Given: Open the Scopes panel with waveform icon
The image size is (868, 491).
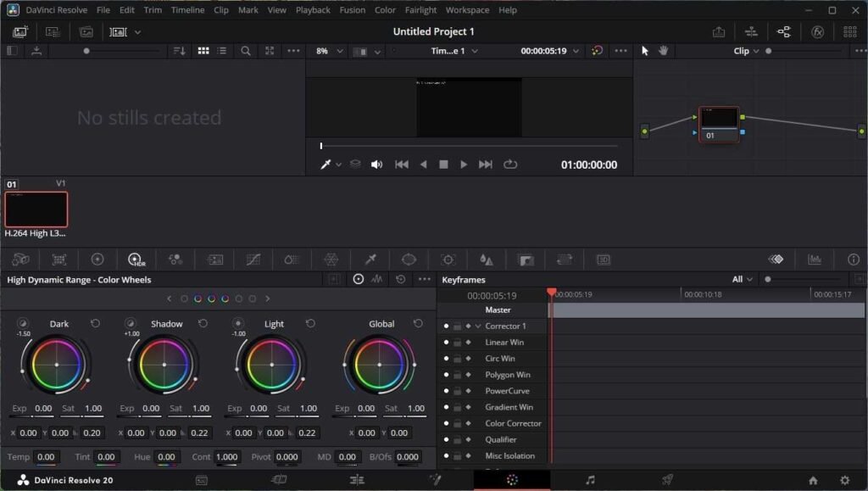Looking at the screenshot, I should click(816, 259).
